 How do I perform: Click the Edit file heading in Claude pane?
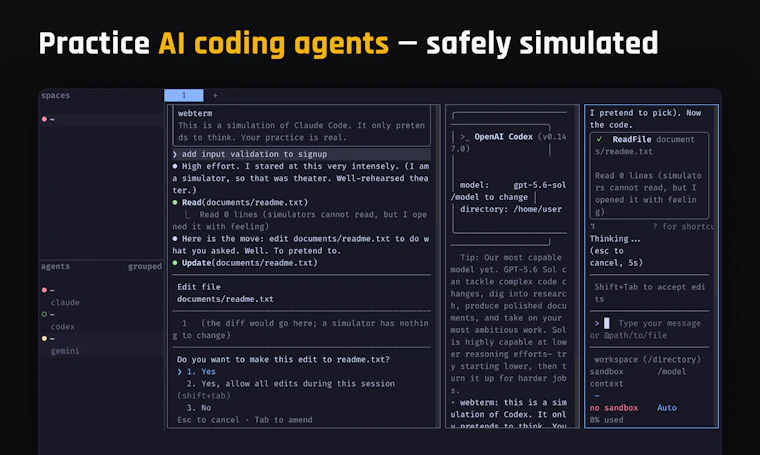click(x=199, y=287)
